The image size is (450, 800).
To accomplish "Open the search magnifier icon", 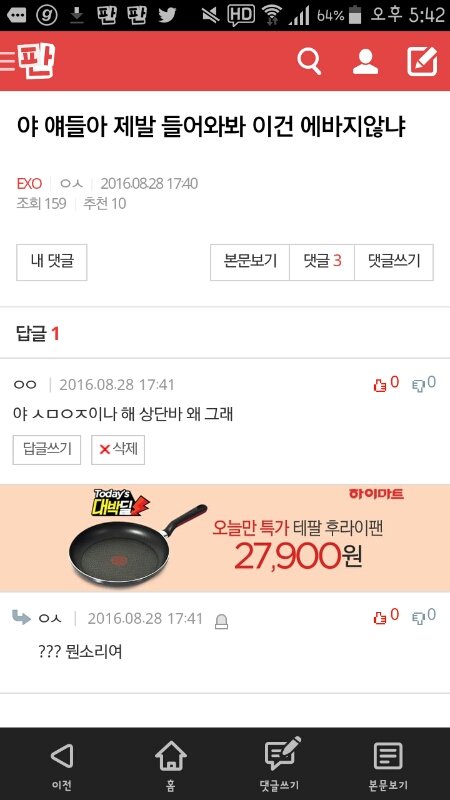I will [309, 62].
